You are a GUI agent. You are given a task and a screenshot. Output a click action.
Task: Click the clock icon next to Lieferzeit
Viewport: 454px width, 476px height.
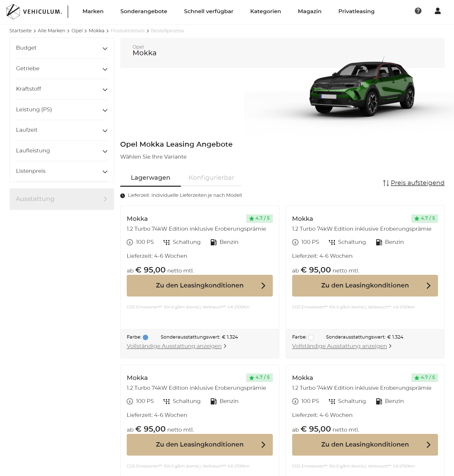[x=123, y=196]
